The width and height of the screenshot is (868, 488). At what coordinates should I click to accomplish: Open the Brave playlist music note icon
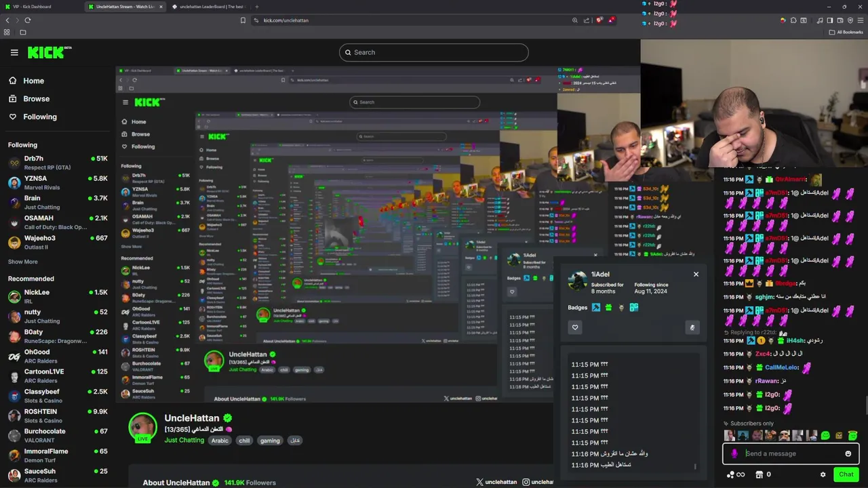pyautogui.click(x=819, y=20)
